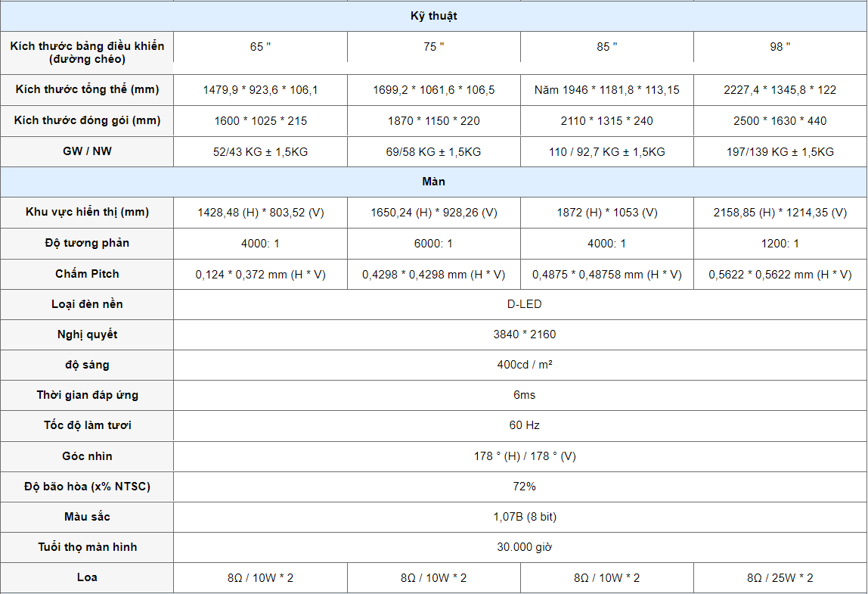Click the 2500 * 1630 * 440 packaging cell
Viewport: 868px width, 594px height.
click(780, 121)
